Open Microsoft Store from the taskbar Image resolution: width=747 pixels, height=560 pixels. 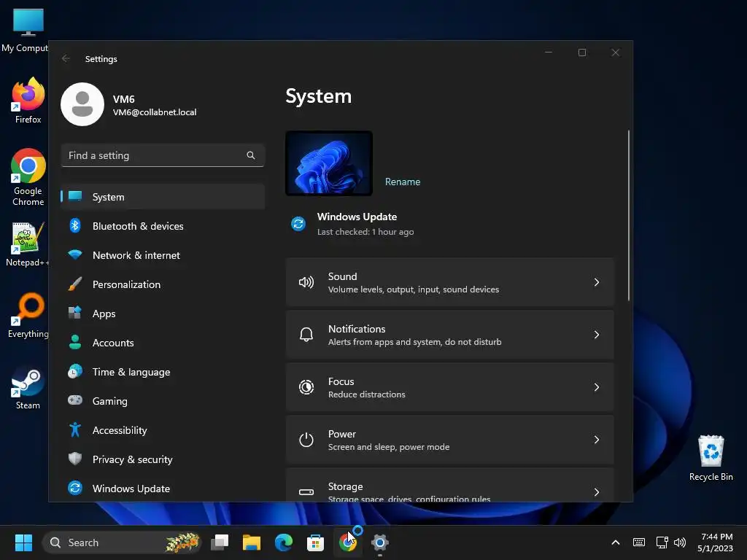click(315, 542)
